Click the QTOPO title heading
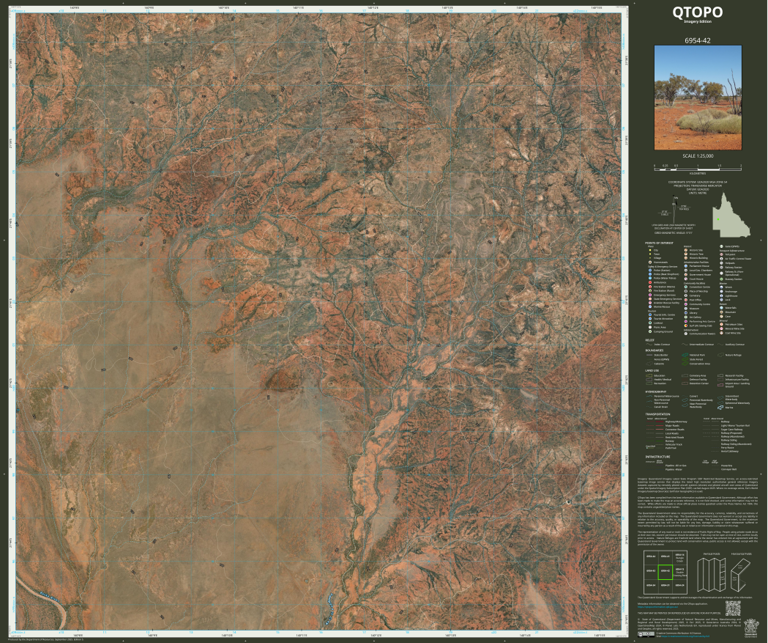Screen dimensions: 768x643 click(697, 12)
